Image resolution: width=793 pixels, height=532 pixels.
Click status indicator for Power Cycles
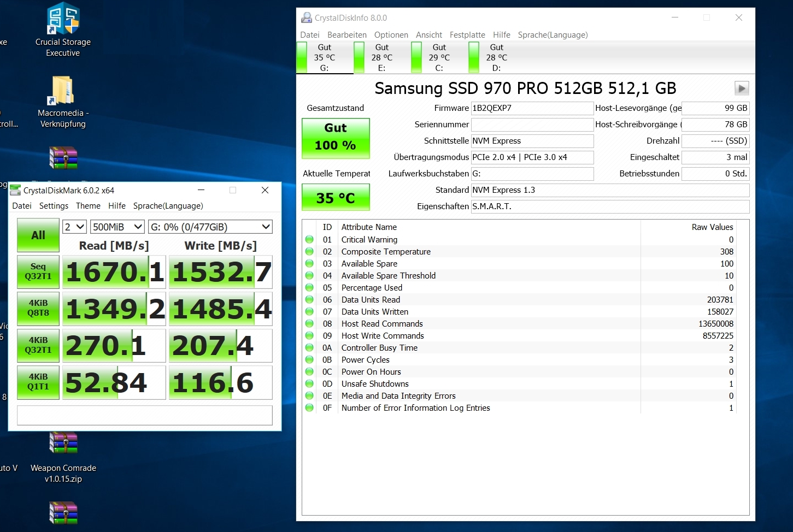click(309, 359)
